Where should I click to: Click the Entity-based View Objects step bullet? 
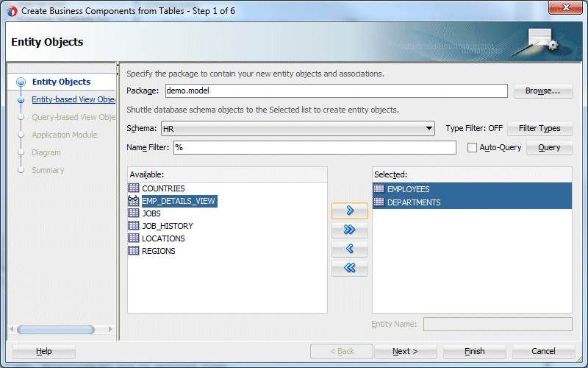point(21,100)
